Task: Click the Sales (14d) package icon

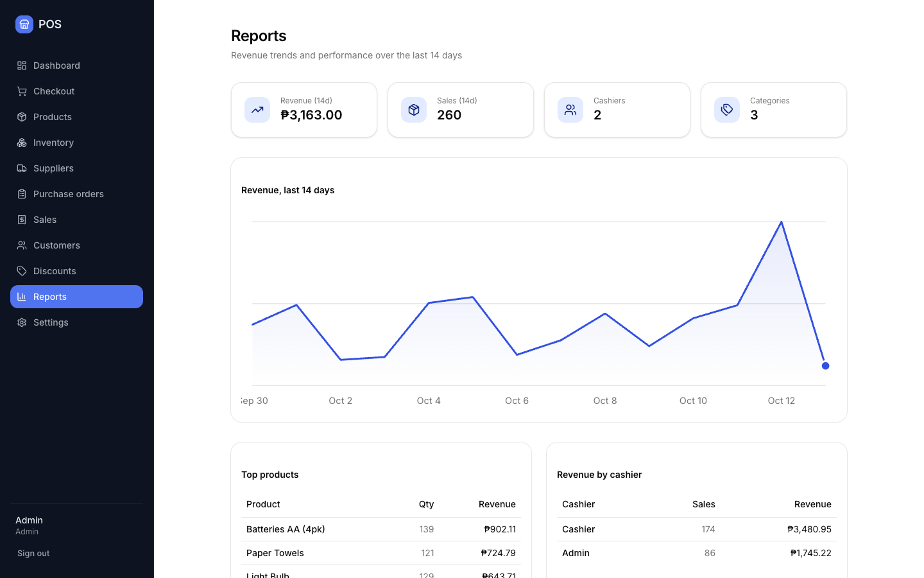Action: [414, 110]
